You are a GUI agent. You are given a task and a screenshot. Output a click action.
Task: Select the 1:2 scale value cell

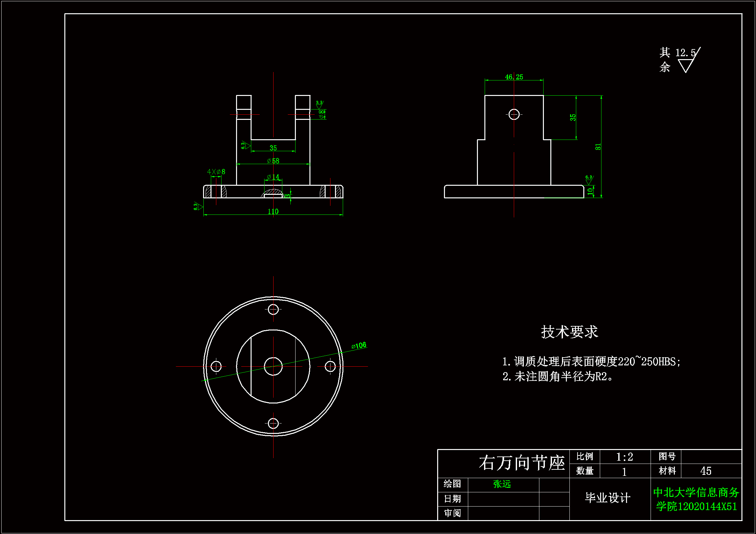pos(625,457)
